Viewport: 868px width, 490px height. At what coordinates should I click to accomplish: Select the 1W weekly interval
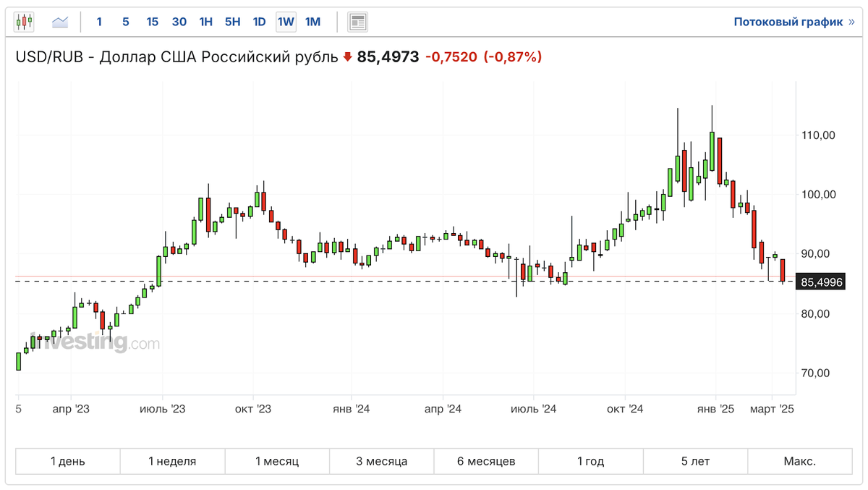286,22
